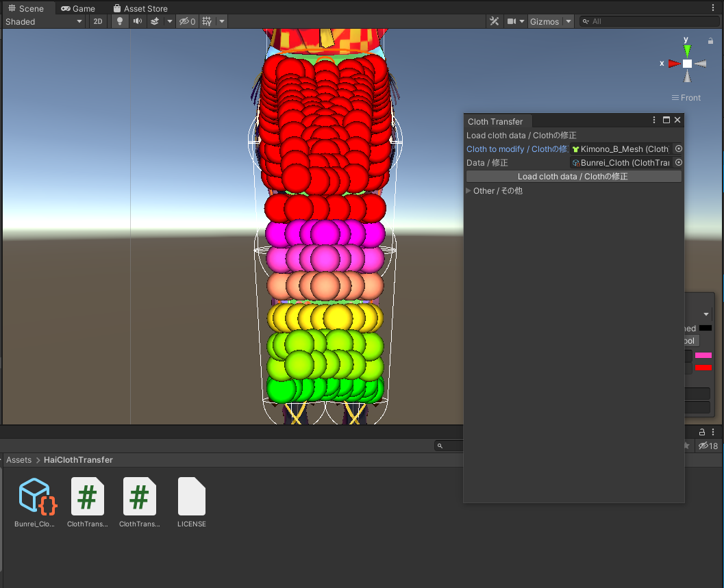Open object picker for Cloth to modify
The width and height of the screenshot is (724, 588).
click(x=678, y=149)
